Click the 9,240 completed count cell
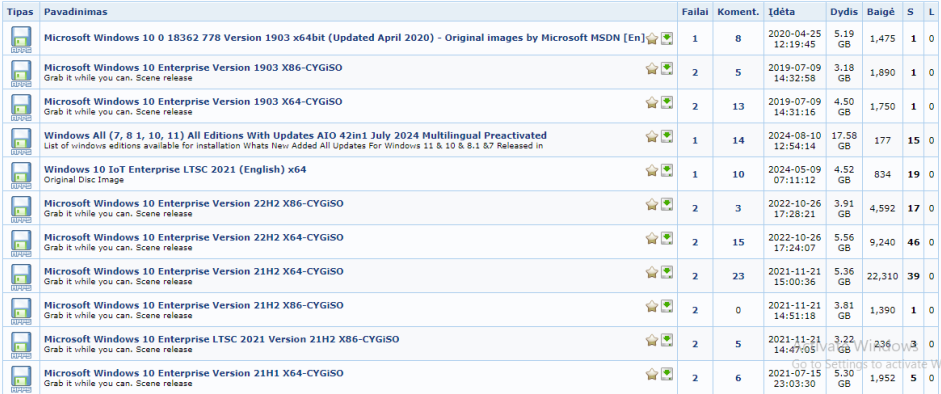 pos(883,242)
